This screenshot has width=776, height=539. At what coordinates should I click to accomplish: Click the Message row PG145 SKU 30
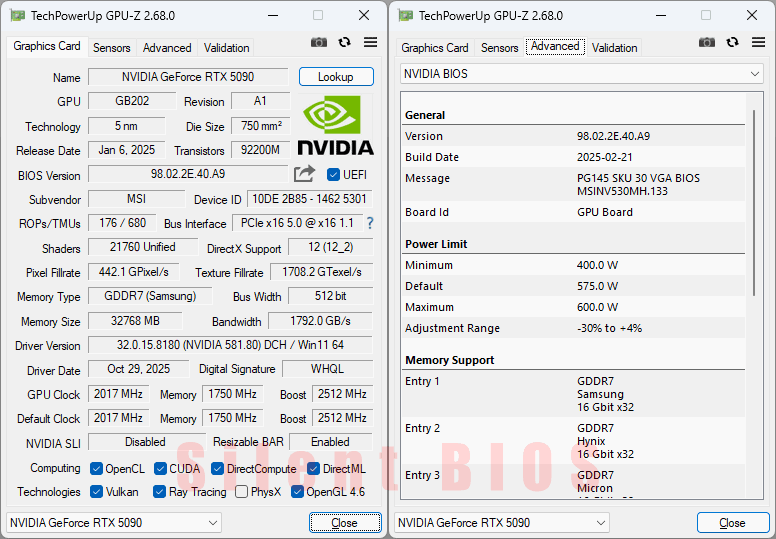tap(574, 185)
